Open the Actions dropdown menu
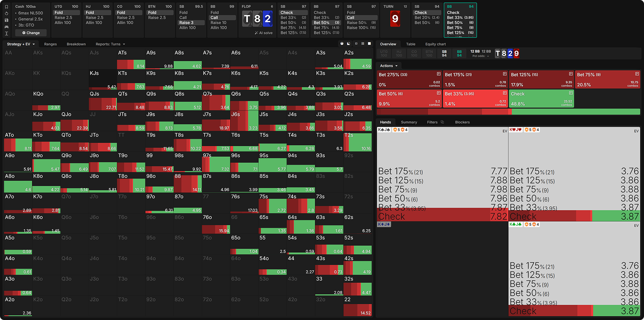The image size is (644, 320). 389,66
